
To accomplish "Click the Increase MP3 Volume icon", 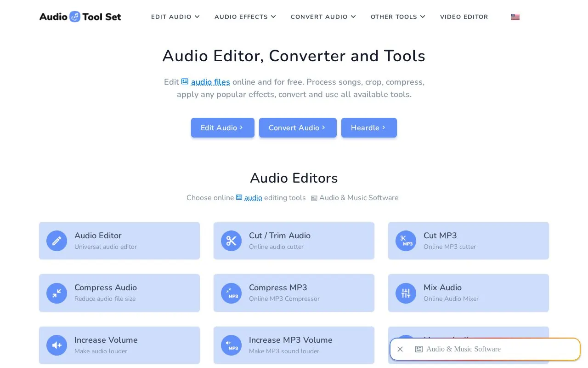I will pos(231,345).
